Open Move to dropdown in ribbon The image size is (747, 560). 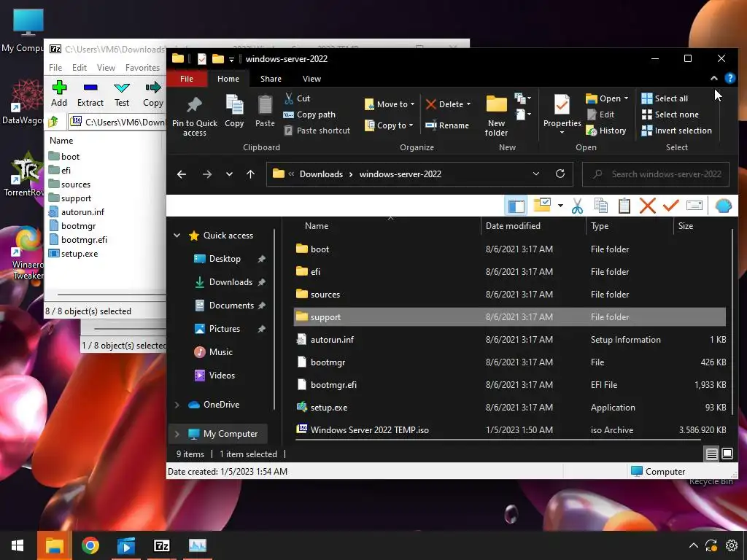click(x=390, y=104)
